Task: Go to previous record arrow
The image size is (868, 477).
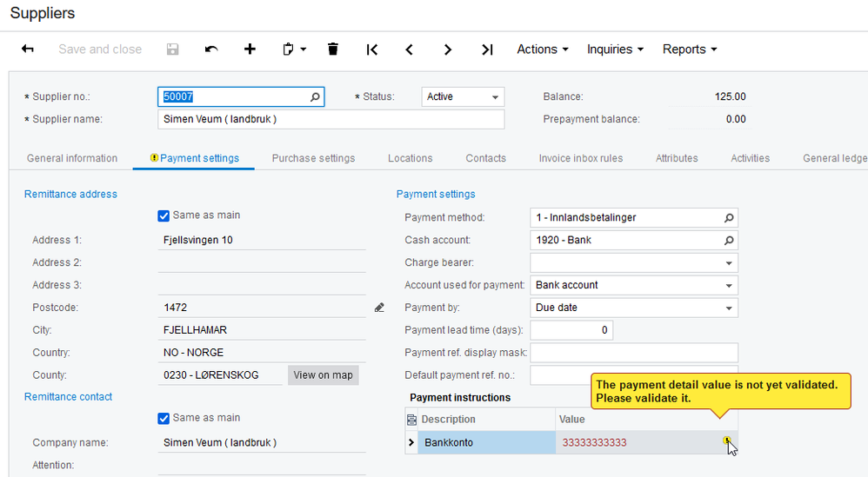Action: 409,50
